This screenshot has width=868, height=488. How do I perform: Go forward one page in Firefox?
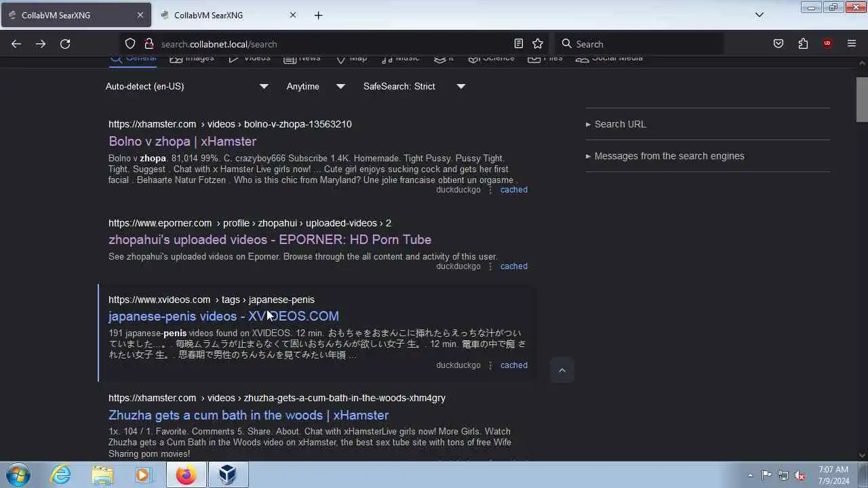coord(41,43)
